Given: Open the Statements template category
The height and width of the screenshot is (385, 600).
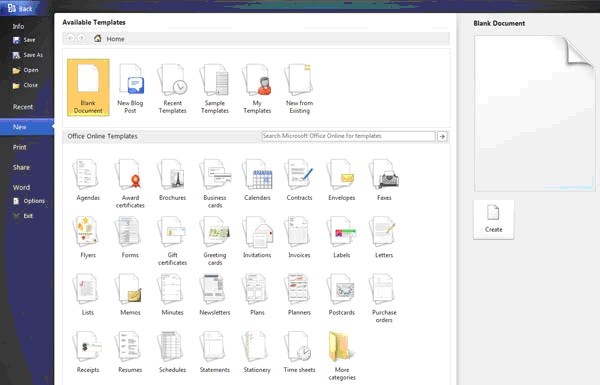Looking at the screenshot, I should pyautogui.click(x=215, y=352).
